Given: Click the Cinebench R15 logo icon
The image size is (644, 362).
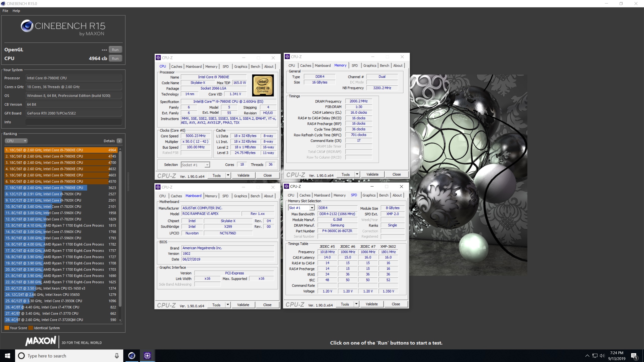Looking at the screenshot, I should [x=27, y=26].
